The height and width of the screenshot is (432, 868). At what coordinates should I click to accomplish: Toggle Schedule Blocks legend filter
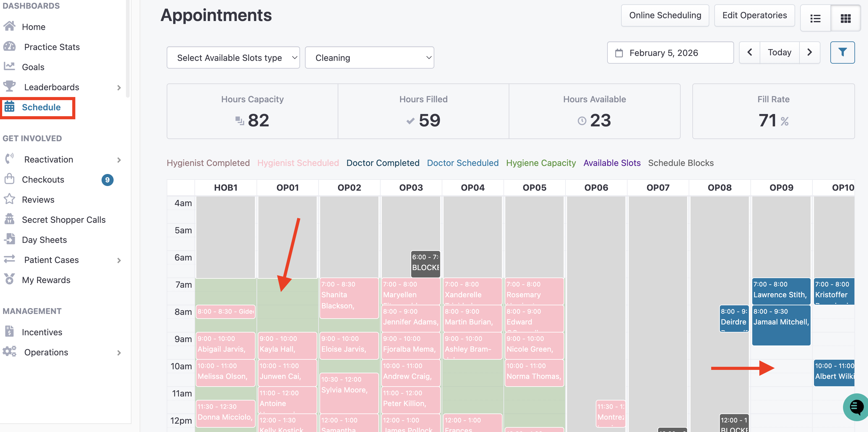[x=681, y=163]
